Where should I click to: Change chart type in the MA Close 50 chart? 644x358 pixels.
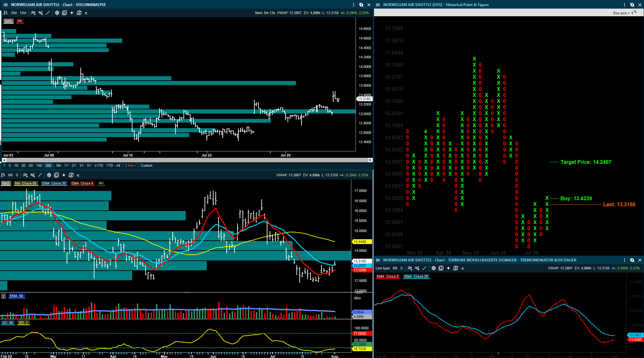[3, 175]
